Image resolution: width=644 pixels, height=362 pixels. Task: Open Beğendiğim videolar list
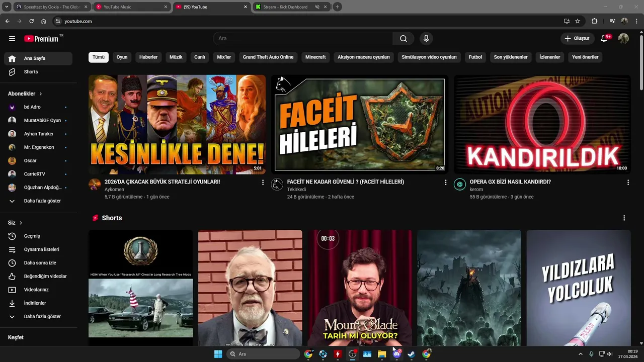pyautogui.click(x=38, y=276)
